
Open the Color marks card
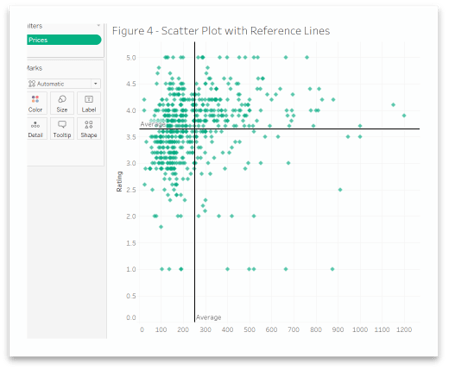[36, 104]
